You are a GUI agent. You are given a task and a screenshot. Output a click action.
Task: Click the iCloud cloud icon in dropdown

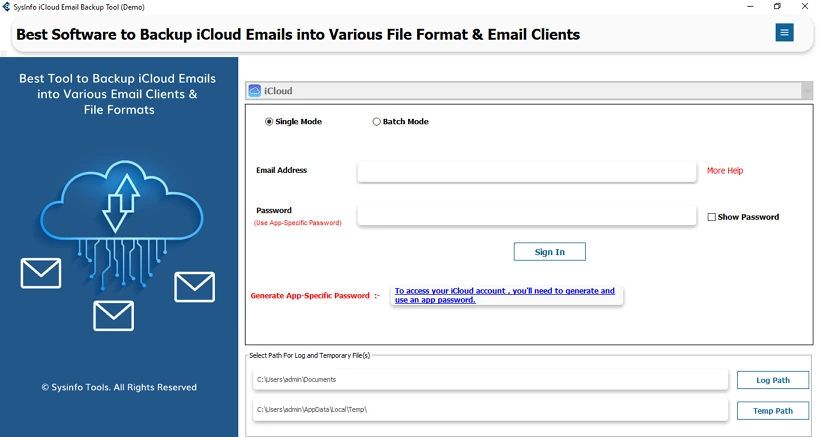click(255, 90)
